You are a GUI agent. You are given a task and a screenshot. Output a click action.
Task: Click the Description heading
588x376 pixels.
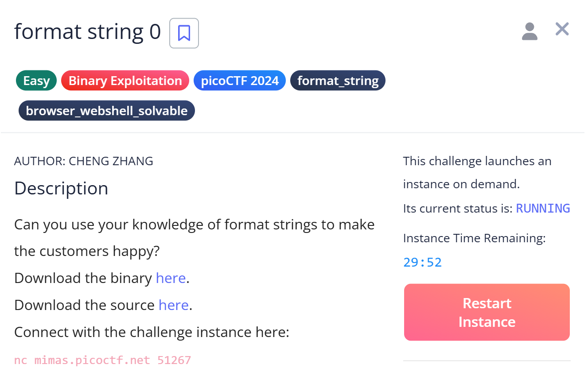[61, 188]
